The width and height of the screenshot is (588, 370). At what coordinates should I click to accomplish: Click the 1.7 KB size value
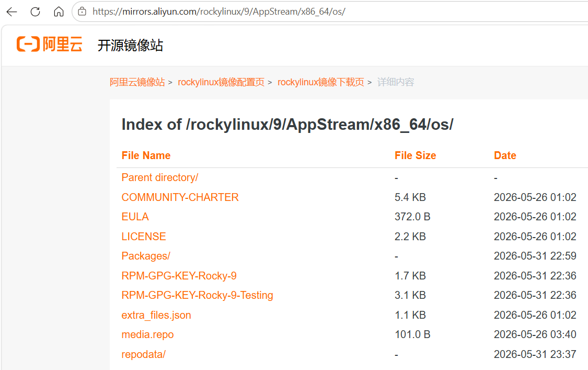point(410,276)
